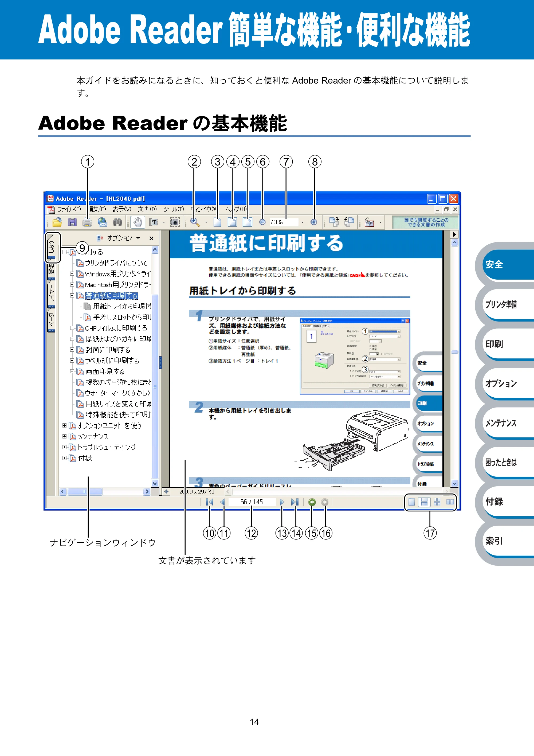The width and height of the screenshot is (534, 756).
Task: Switch to Continuous page layout
Action: point(424,502)
